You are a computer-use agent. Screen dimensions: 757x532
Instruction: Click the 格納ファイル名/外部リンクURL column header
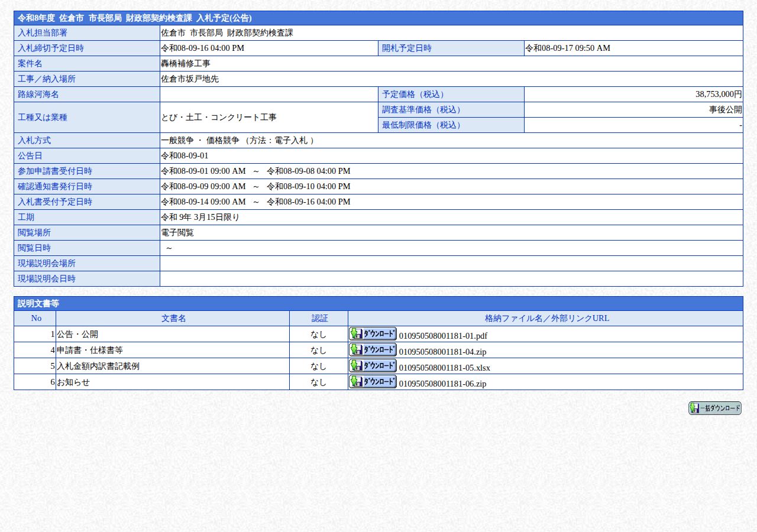coord(546,319)
